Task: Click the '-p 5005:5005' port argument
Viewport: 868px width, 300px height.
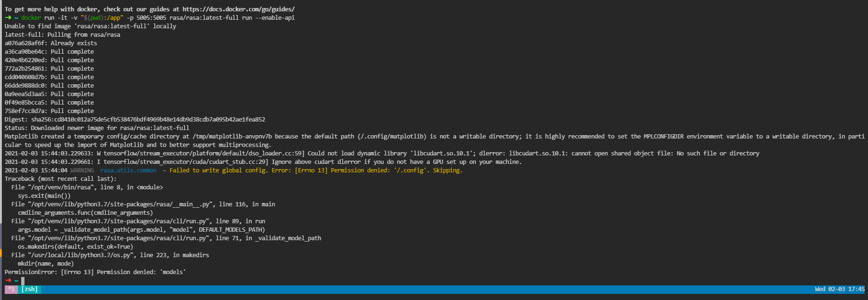Action: pyautogui.click(x=146, y=17)
